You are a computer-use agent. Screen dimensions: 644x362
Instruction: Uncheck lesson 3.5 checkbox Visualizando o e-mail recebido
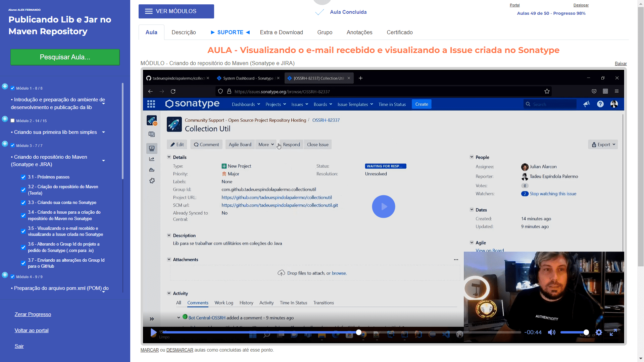point(23,231)
